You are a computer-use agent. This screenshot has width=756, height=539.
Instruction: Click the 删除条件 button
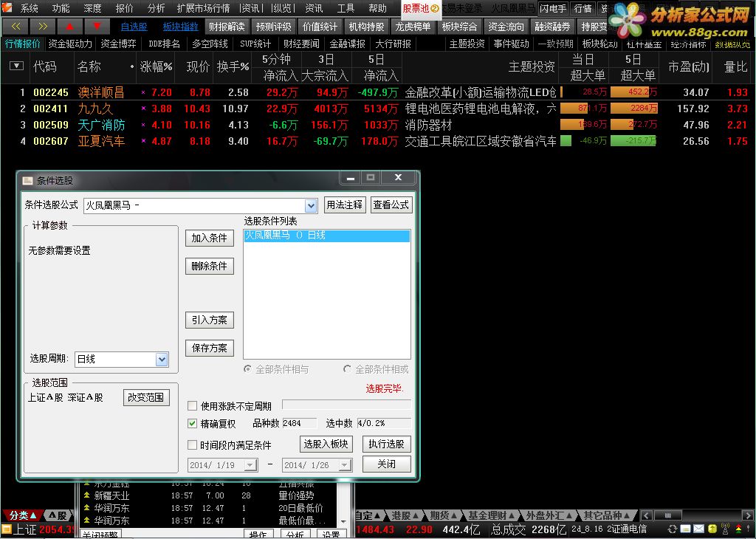coord(209,266)
